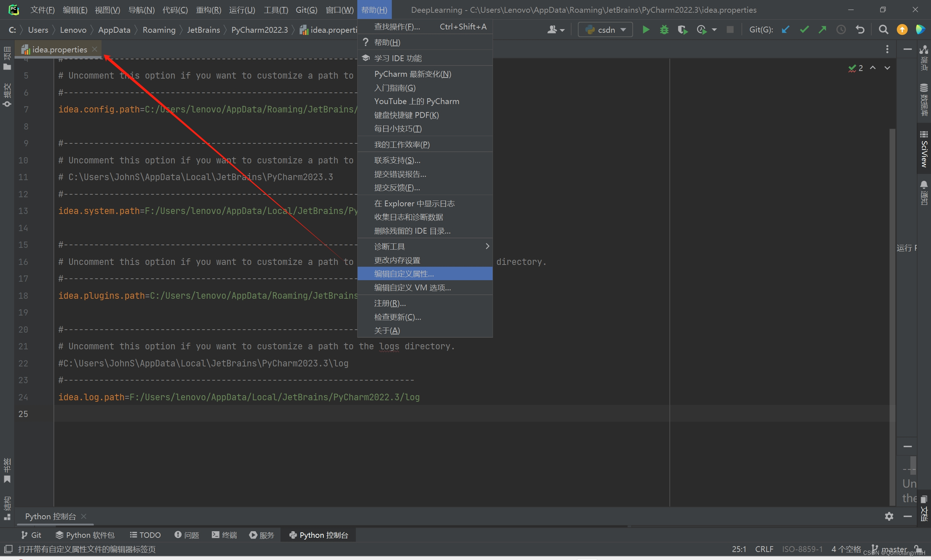The image size is (931, 560).
Task: Update project with blue Git arrow
Action: (785, 29)
